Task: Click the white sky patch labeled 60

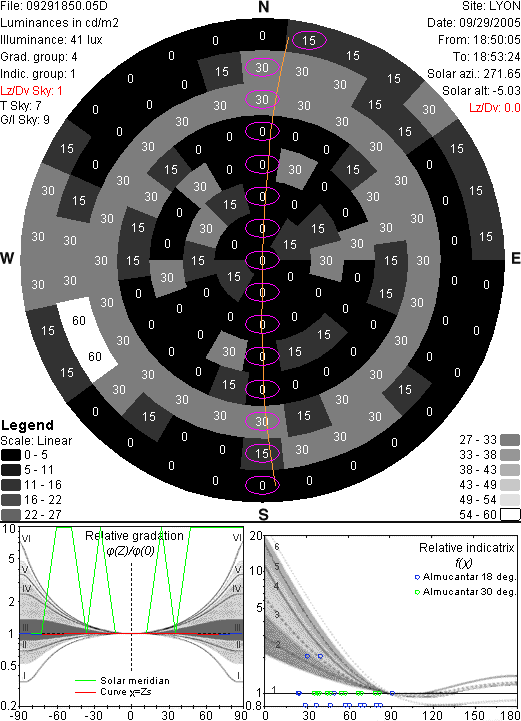Action: click(86, 338)
